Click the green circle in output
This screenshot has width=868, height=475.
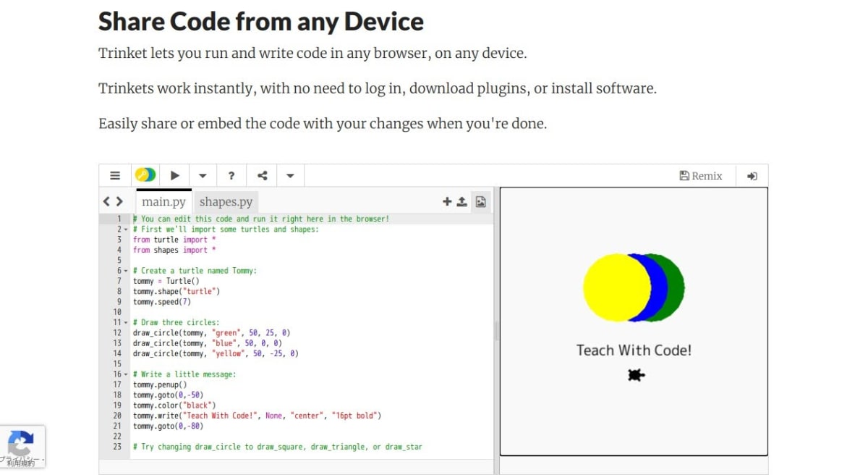pos(676,287)
